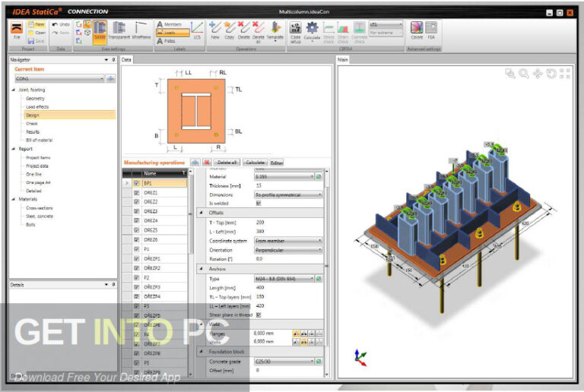
Task: Add new current item next to CON1
Action: pos(110,79)
